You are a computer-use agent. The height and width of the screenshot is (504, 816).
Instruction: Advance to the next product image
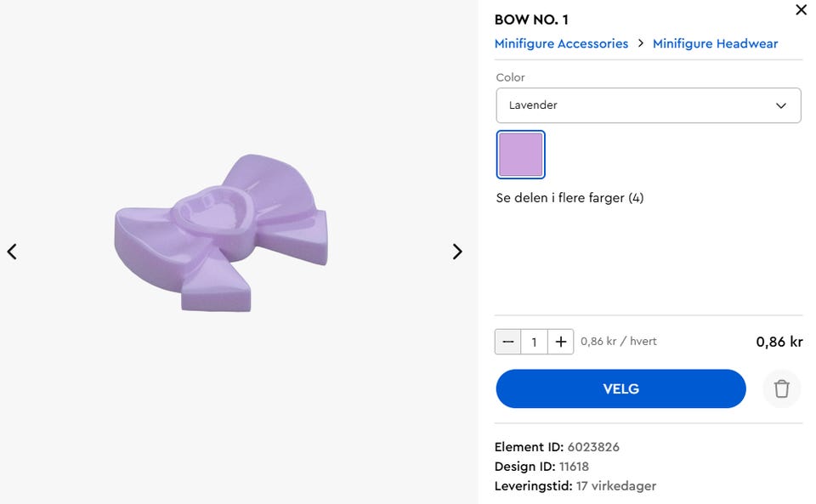coord(457,252)
